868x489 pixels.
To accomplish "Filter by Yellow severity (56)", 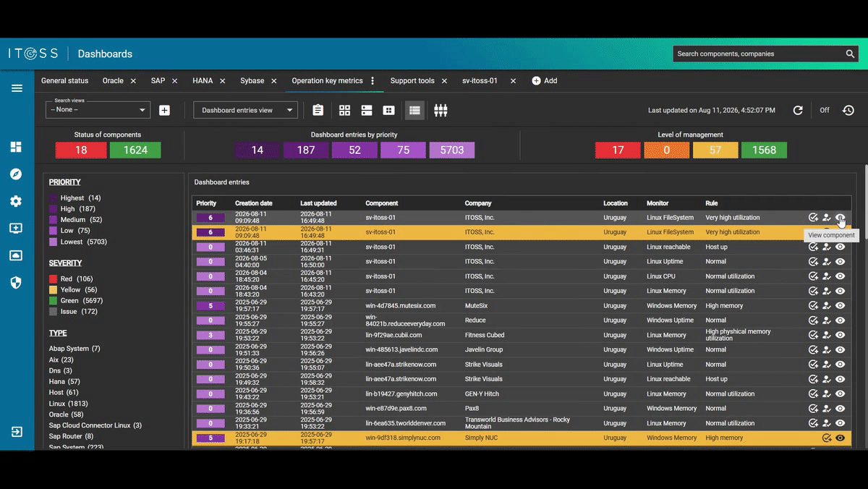I will [x=73, y=290].
